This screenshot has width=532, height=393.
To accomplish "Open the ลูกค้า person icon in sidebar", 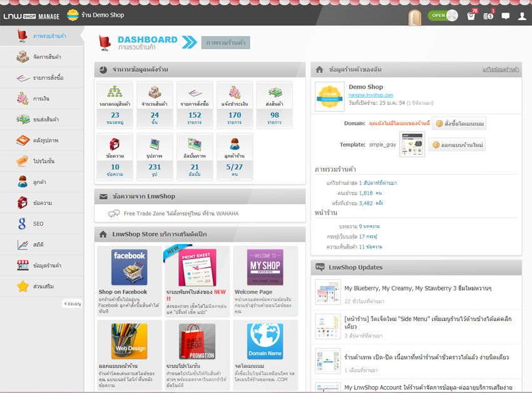I will pos(23,182).
